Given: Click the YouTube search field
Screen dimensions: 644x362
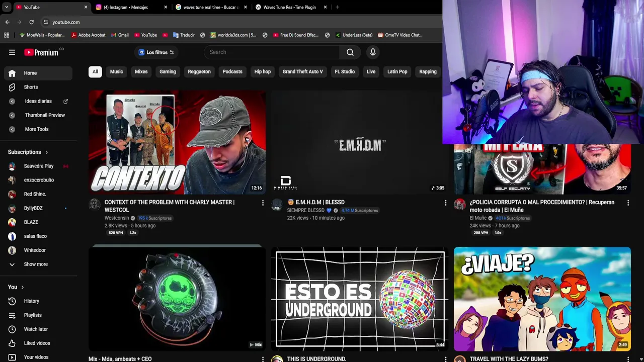Looking at the screenshot, I should click(x=272, y=52).
